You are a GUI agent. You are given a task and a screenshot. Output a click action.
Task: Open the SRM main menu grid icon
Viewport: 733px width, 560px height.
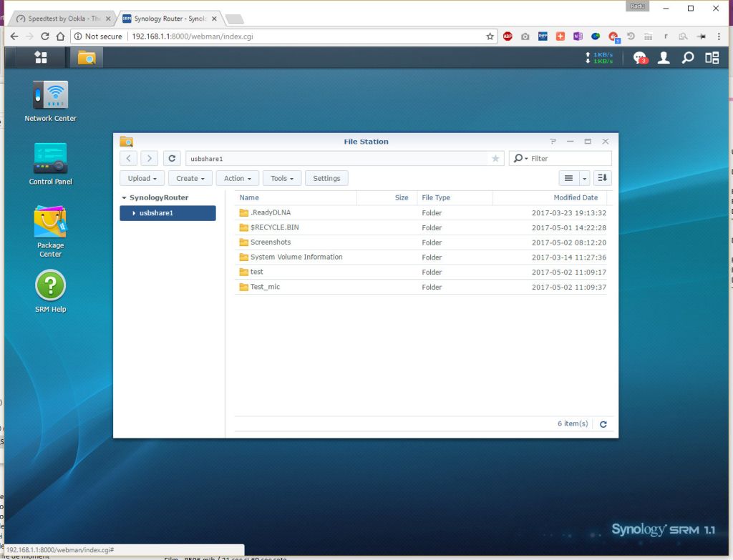[x=41, y=58]
